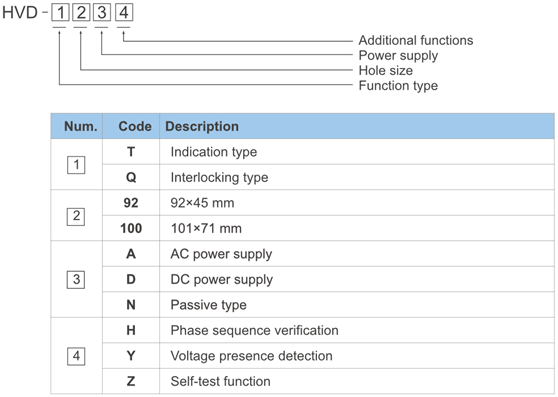Viewport: 558px width, 397px height.
Task: Click boxed number 1 in Num. column
Action: [76, 165]
